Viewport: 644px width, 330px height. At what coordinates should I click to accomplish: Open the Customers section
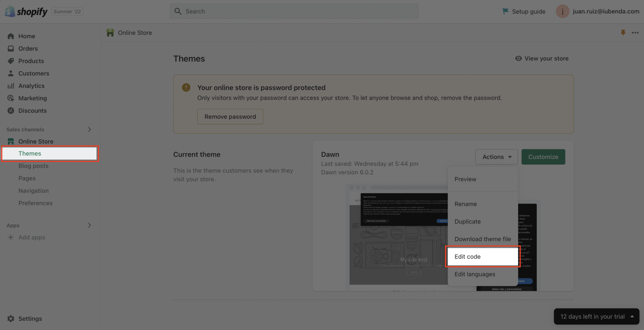[x=11, y=73]
